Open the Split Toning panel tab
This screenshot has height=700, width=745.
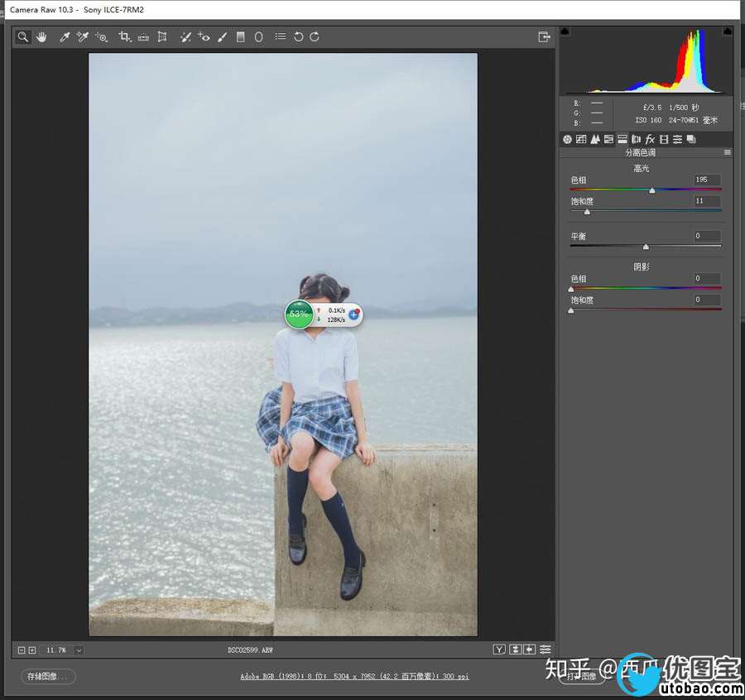pos(622,139)
